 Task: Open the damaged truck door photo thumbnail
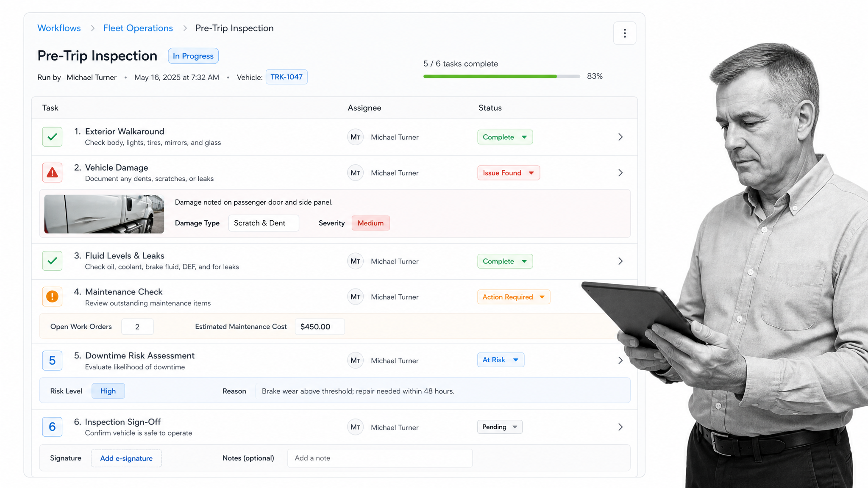(x=104, y=214)
